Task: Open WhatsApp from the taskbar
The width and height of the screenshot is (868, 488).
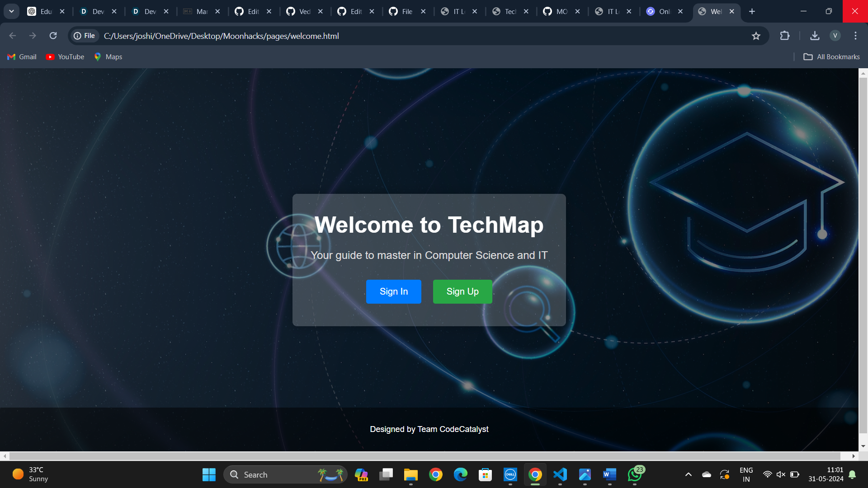Action: point(635,474)
